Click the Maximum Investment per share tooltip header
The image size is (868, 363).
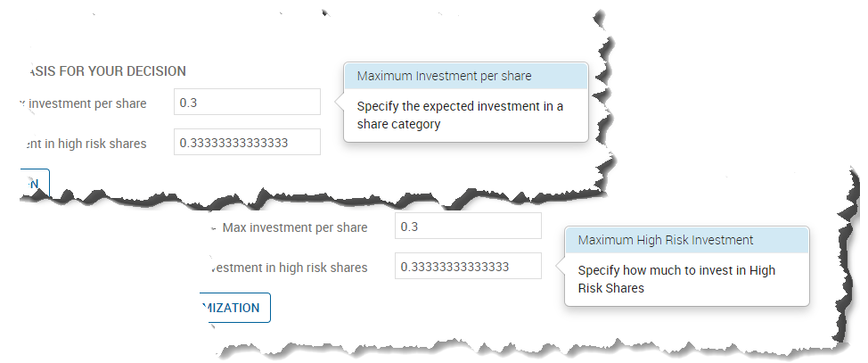(x=465, y=76)
